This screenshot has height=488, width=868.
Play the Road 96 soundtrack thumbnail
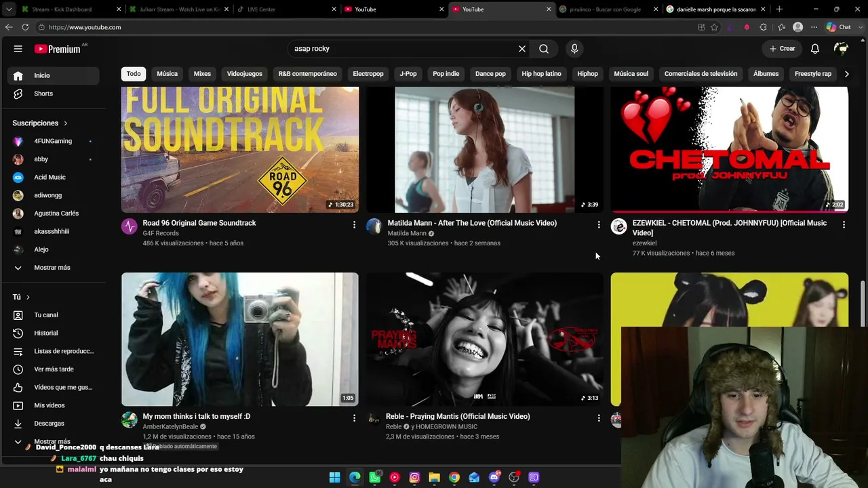coord(240,149)
